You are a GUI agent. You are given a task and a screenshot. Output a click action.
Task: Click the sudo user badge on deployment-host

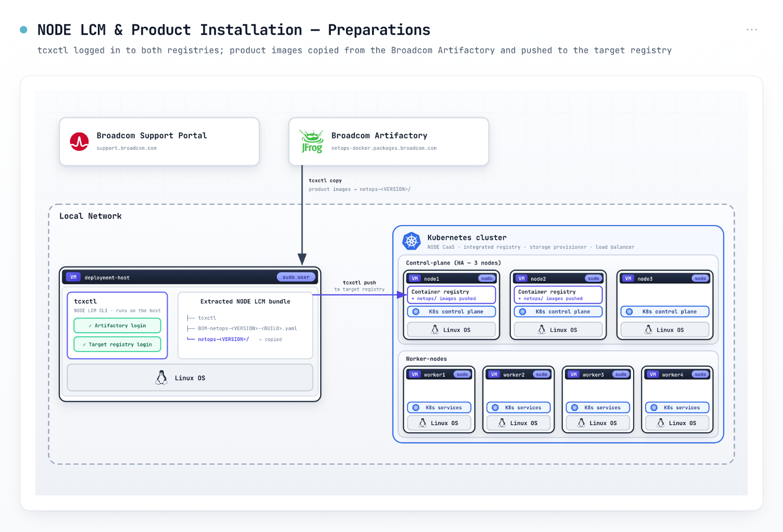coord(296,277)
